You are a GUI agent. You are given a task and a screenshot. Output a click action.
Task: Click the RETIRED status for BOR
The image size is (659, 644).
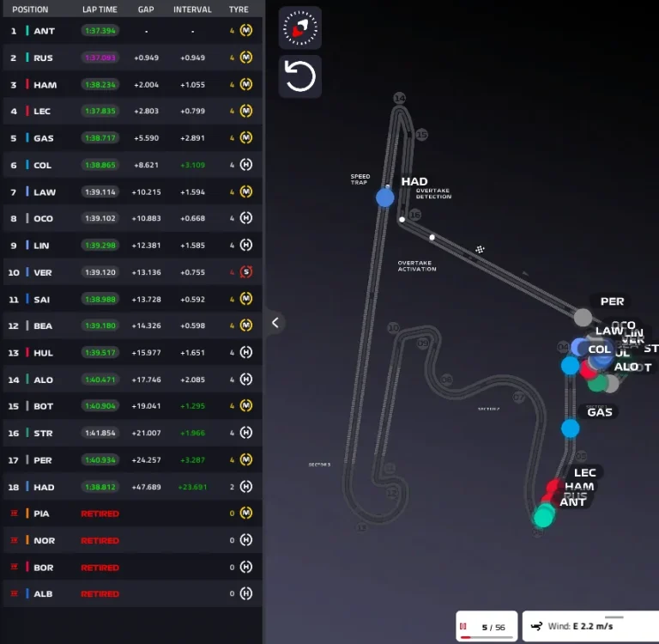(100, 568)
